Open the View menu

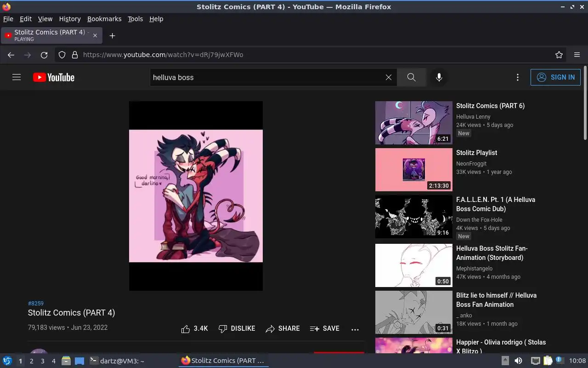click(x=45, y=19)
